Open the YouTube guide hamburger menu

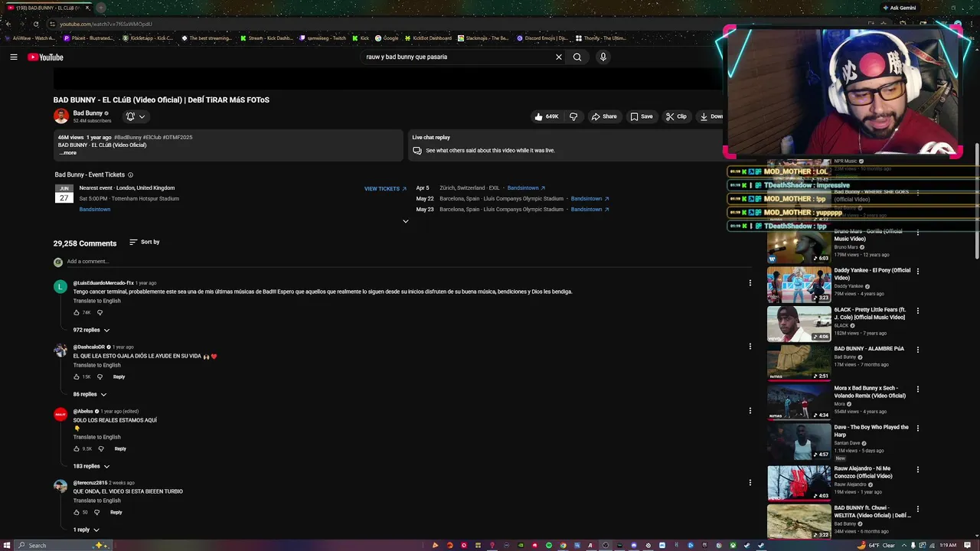[14, 57]
